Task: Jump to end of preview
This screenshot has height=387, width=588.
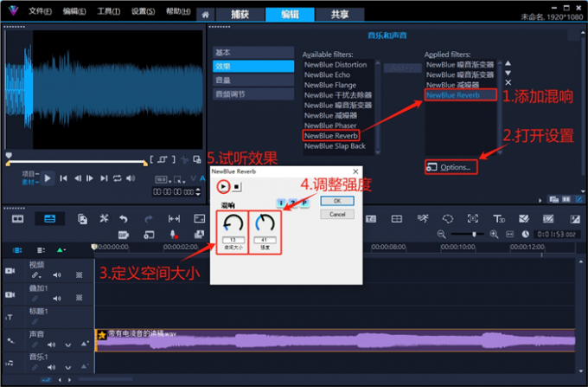Action: click(x=104, y=178)
